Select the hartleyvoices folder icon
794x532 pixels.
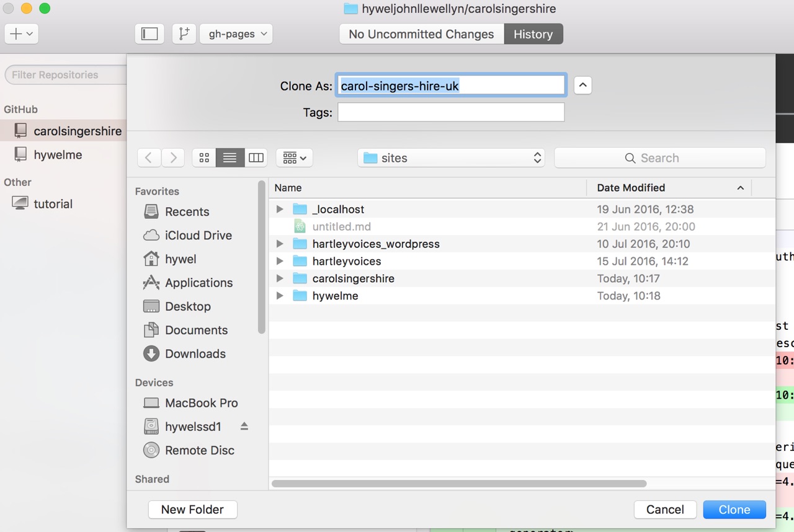coord(300,261)
